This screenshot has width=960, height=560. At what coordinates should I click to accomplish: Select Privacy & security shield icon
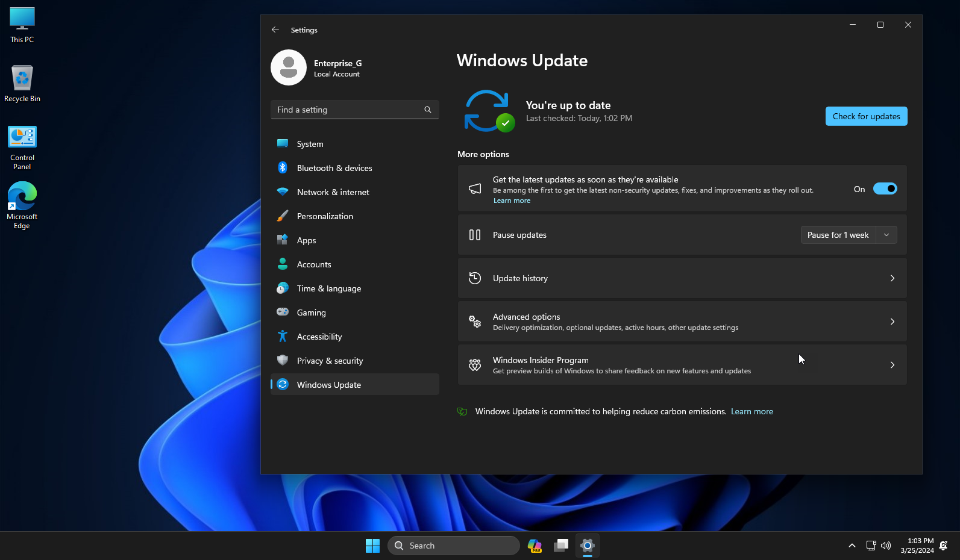[x=283, y=360]
